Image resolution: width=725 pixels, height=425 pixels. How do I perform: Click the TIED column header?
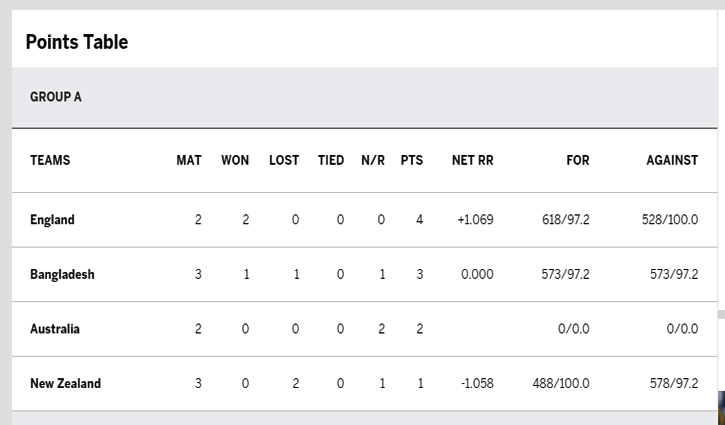click(331, 160)
